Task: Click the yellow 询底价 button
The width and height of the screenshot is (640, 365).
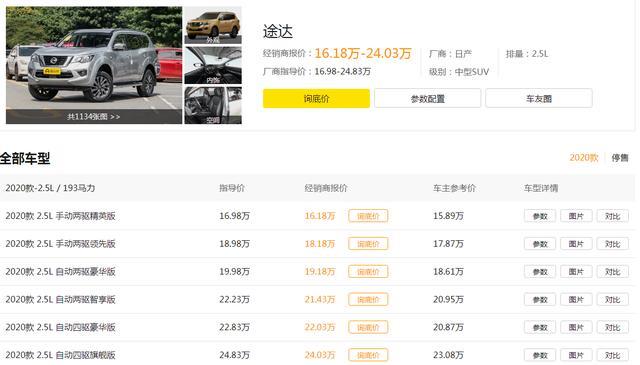Action: click(316, 98)
